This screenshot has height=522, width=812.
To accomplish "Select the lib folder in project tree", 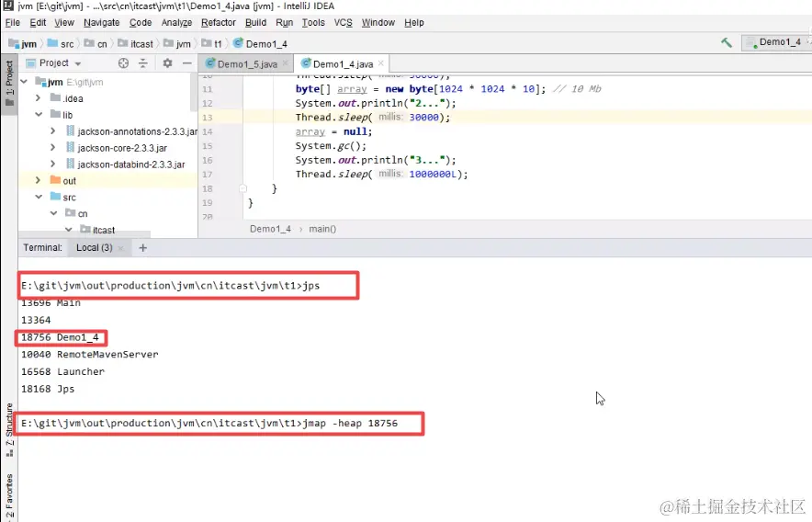I will tap(62, 115).
